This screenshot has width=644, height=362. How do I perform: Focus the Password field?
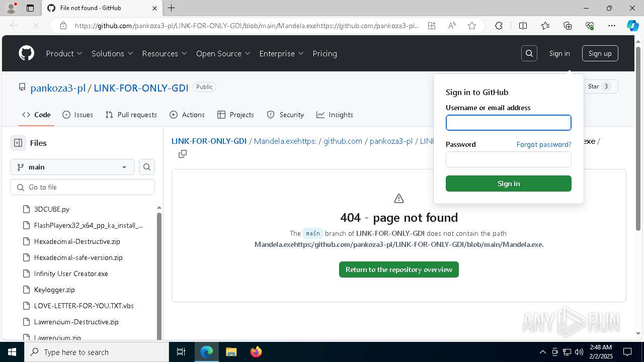(509, 159)
